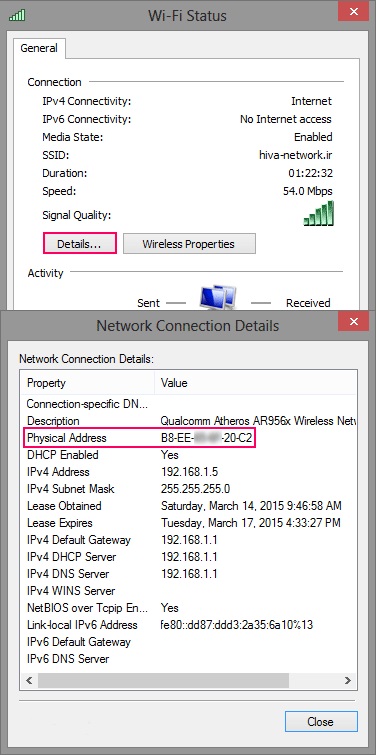Open Wireless Properties

189,244
